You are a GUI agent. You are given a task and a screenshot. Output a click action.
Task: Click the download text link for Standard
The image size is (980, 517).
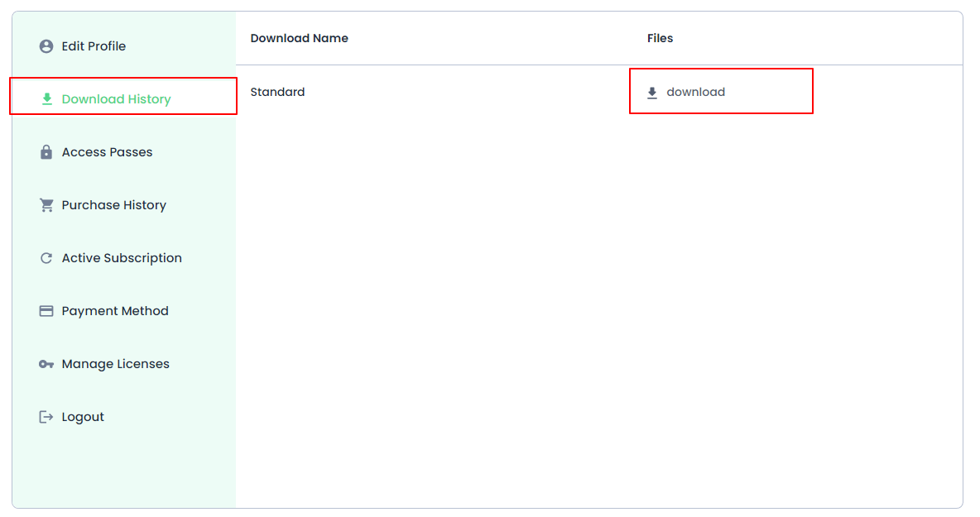pyautogui.click(x=695, y=92)
